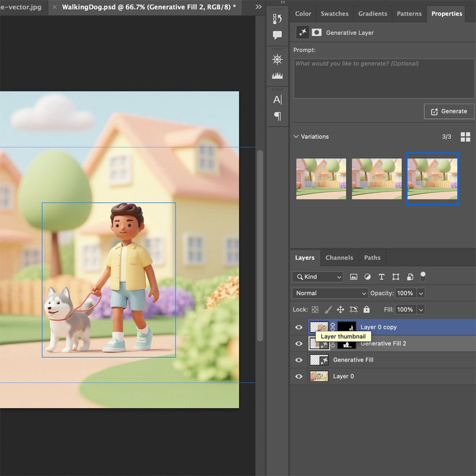The width and height of the screenshot is (476, 476).
Task: Switch to the Swatches tab
Action: coord(334,13)
